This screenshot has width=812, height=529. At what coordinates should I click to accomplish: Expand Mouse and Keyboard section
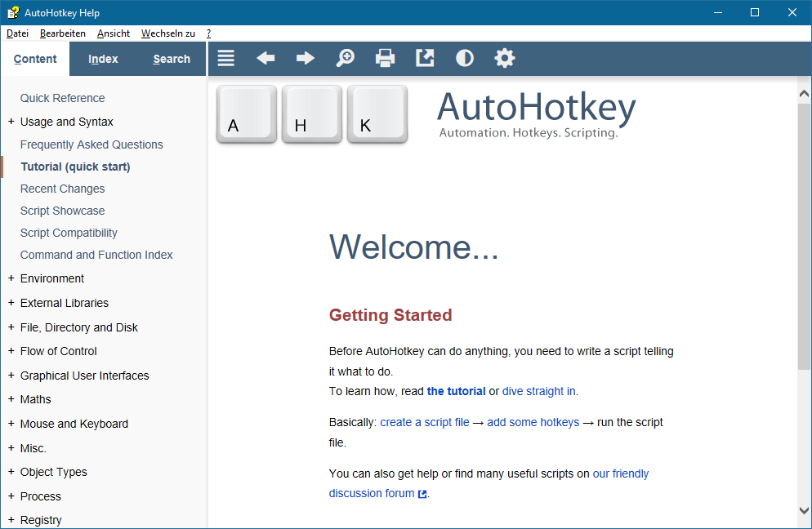pyautogui.click(x=11, y=424)
